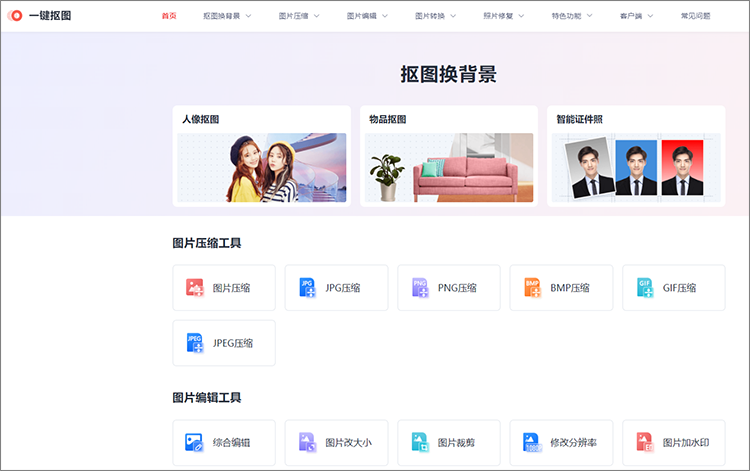The image size is (750, 471).
Task: Expand the 图片压缩 navigation chevron
Action: click(x=316, y=16)
